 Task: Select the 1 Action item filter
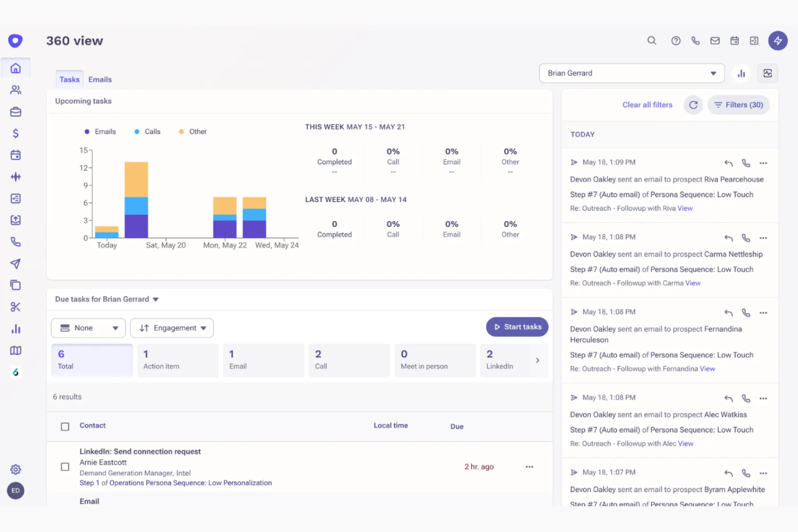tap(178, 360)
